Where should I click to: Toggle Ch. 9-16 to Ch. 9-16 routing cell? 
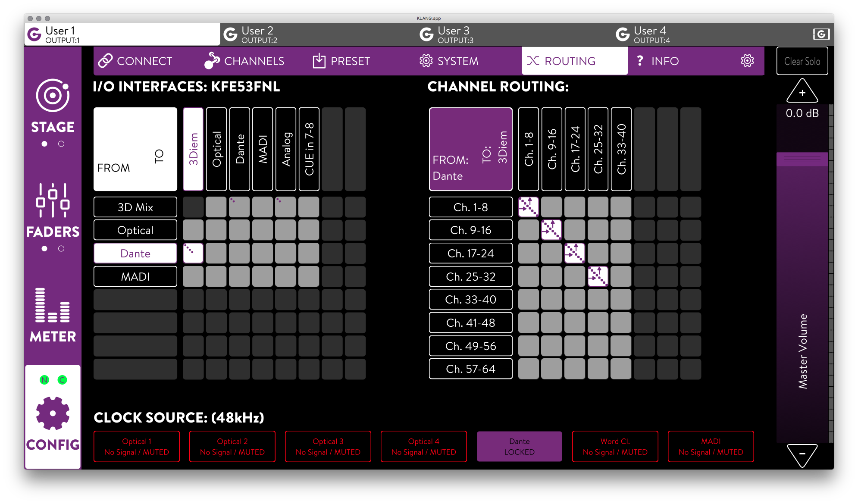click(x=552, y=230)
